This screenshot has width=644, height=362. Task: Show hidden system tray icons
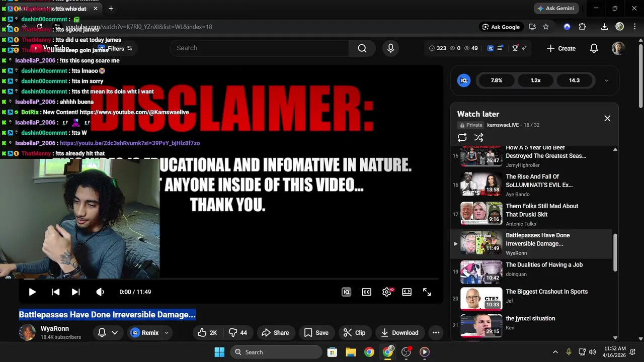[555, 352]
